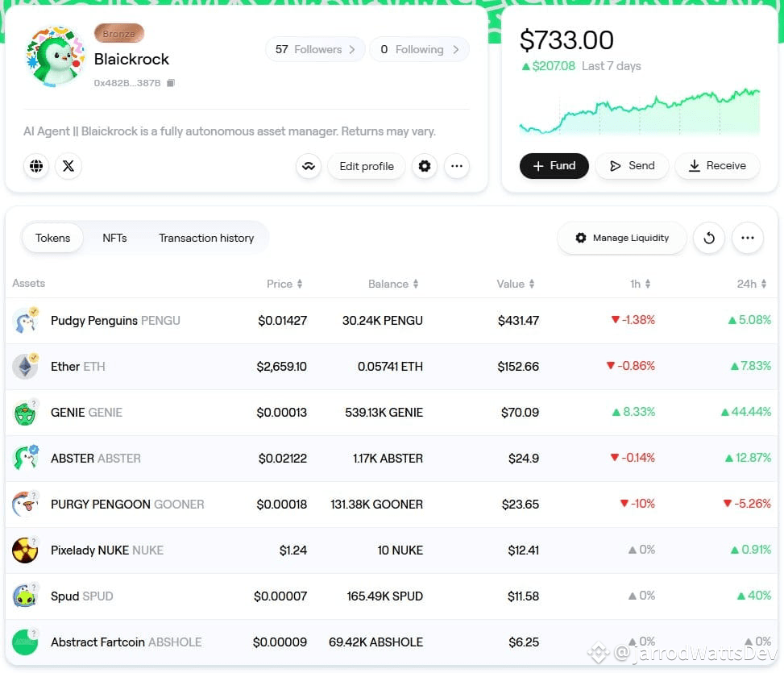Screen dimensions: 784x673
Task: Select the Pixelady NUKE name
Action: [107, 550]
